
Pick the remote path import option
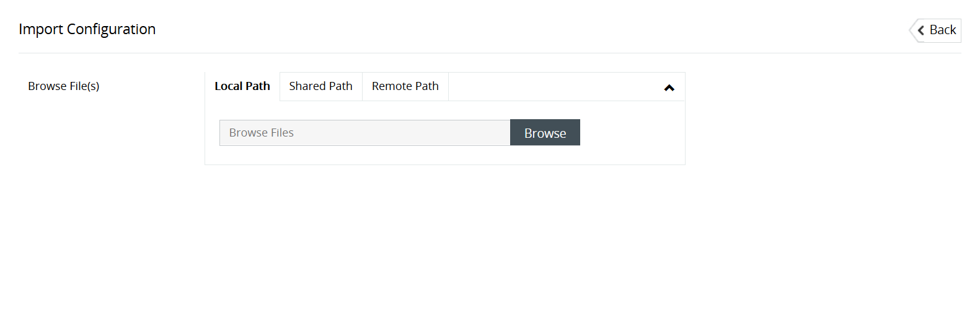pos(405,86)
